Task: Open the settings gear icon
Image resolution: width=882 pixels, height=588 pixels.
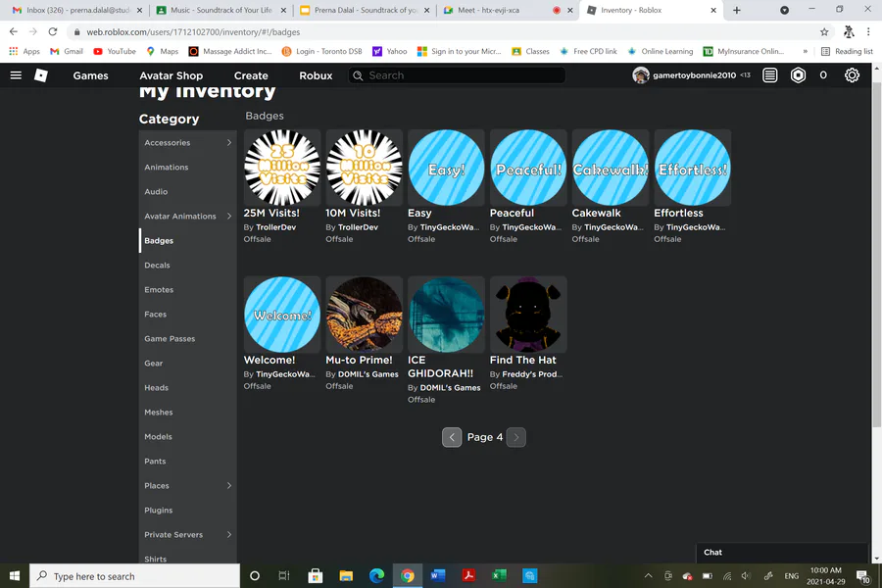Action: pyautogui.click(x=852, y=74)
